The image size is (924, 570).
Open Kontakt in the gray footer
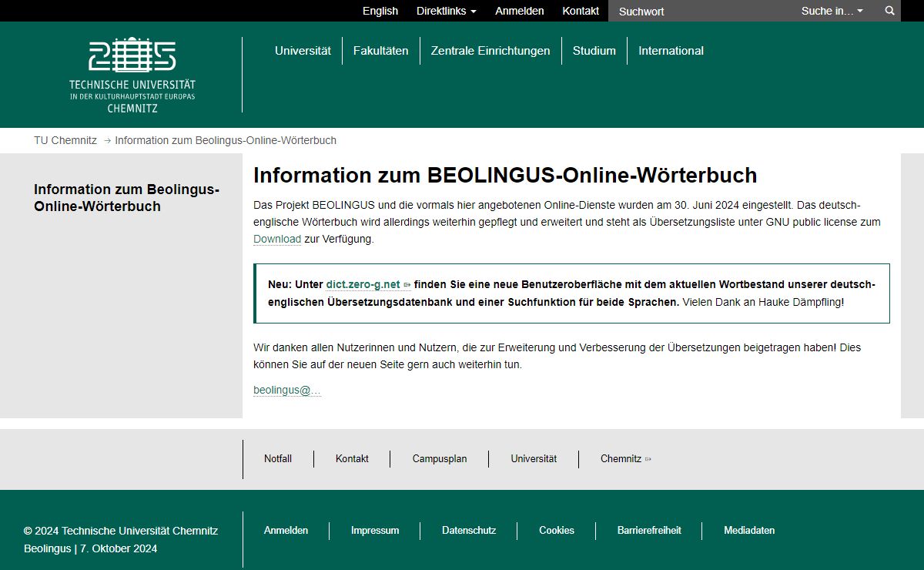pyautogui.click(x=352, y=459)
